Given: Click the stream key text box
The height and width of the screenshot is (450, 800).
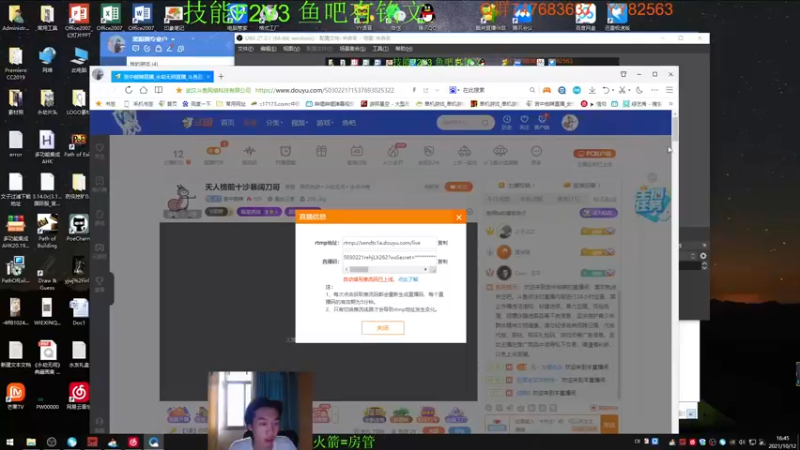Looking at the screenshot, I should 389,258.
